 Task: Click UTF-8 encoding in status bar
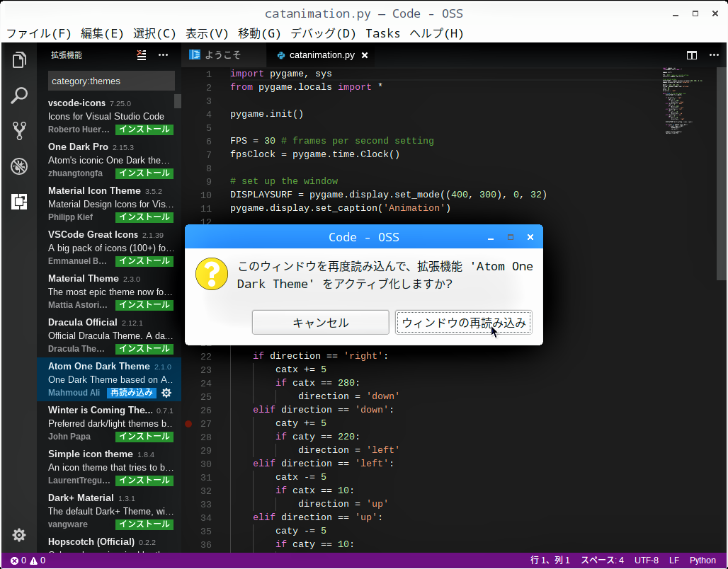tap(647, 561)
